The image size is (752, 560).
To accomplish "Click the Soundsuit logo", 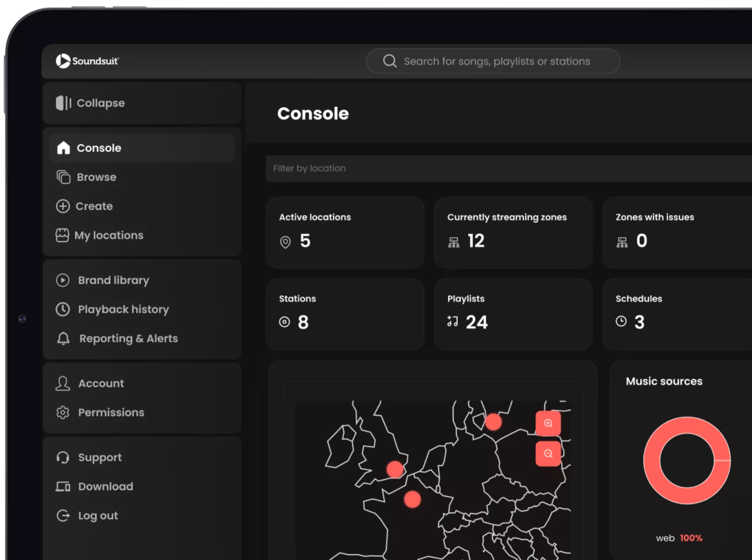I will (x=88, y=60).
